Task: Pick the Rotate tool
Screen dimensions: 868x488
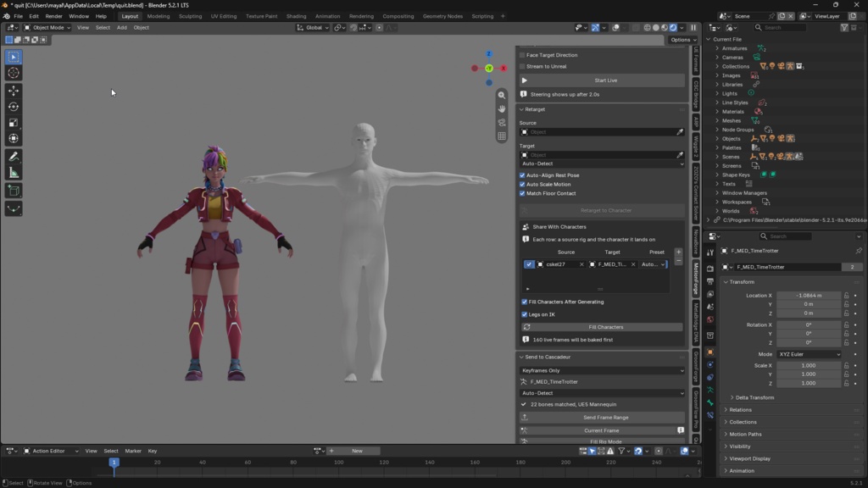Action: [14, 107]
